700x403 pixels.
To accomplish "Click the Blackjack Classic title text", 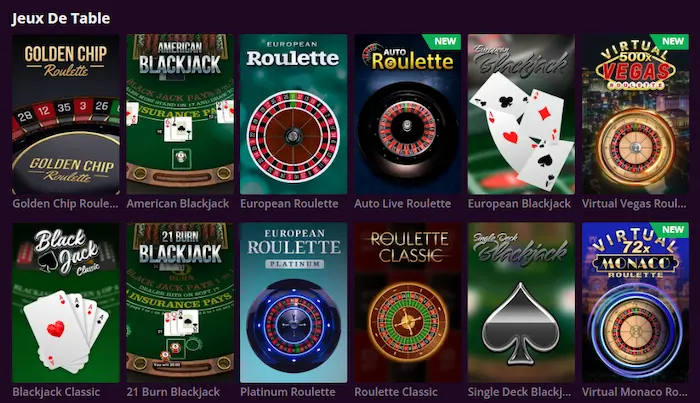I will [x=56, y=392].
